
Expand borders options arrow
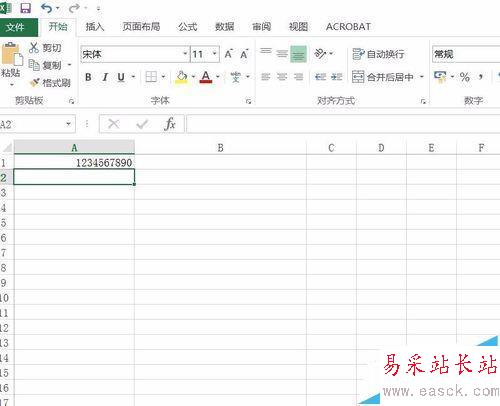tap(163, 77)
